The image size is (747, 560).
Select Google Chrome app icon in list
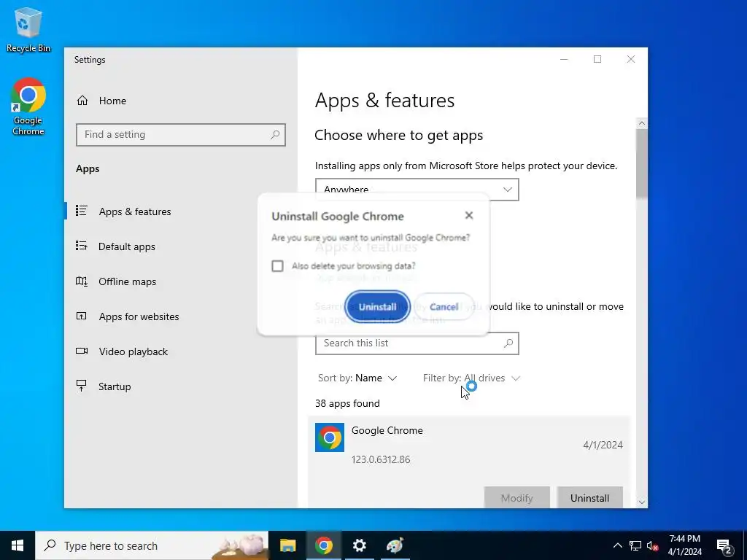pyautogui.click(x=330, y=437)
